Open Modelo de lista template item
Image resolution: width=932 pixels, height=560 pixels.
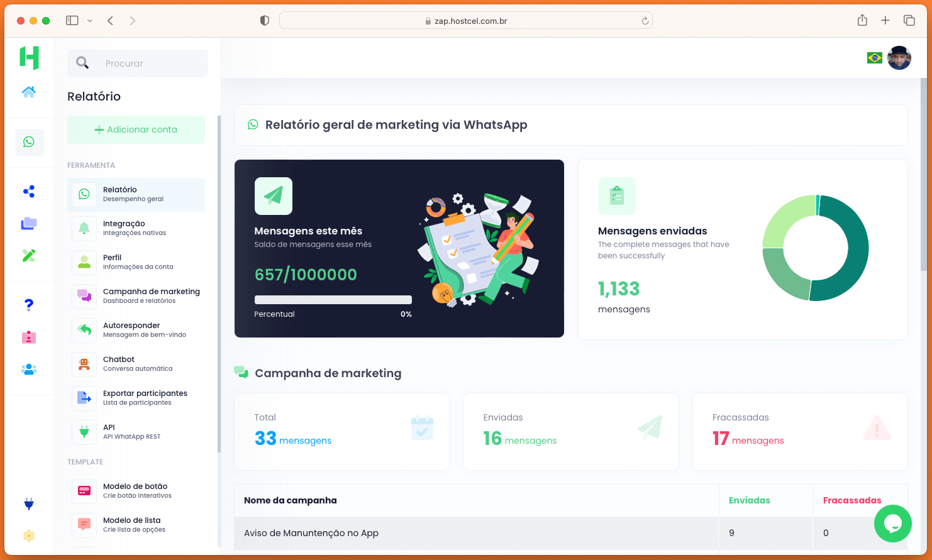click(x=136, y=525)
